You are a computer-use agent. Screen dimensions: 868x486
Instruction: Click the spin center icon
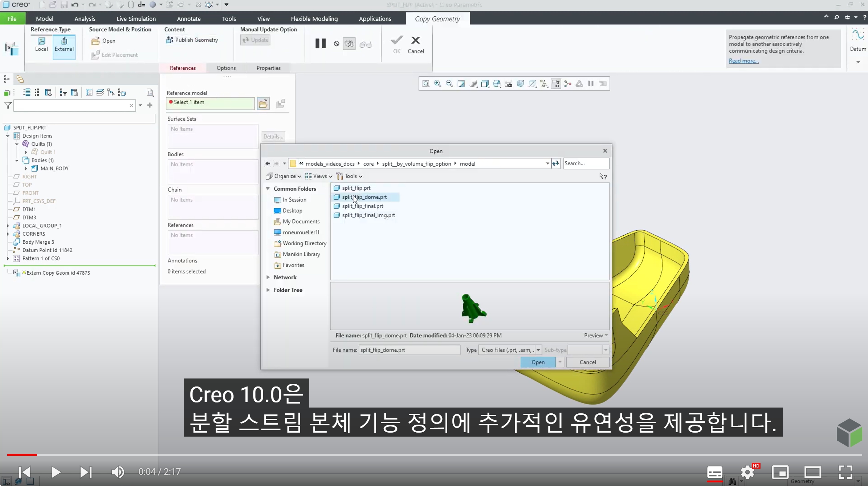tap(567, 84)
